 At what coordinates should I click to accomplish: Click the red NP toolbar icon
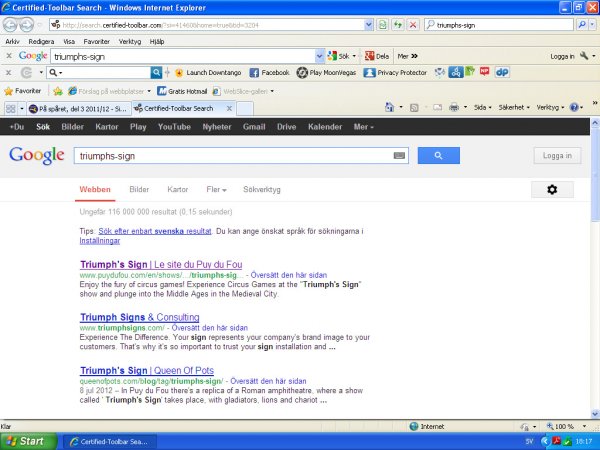pos(485,72)
